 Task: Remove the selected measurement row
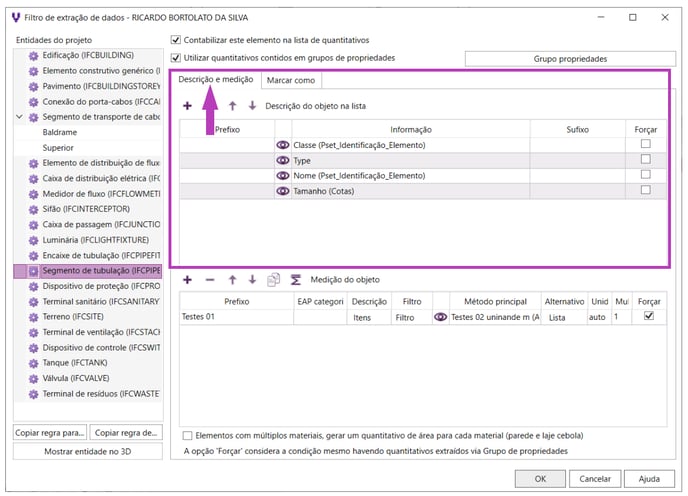(210, 280)
